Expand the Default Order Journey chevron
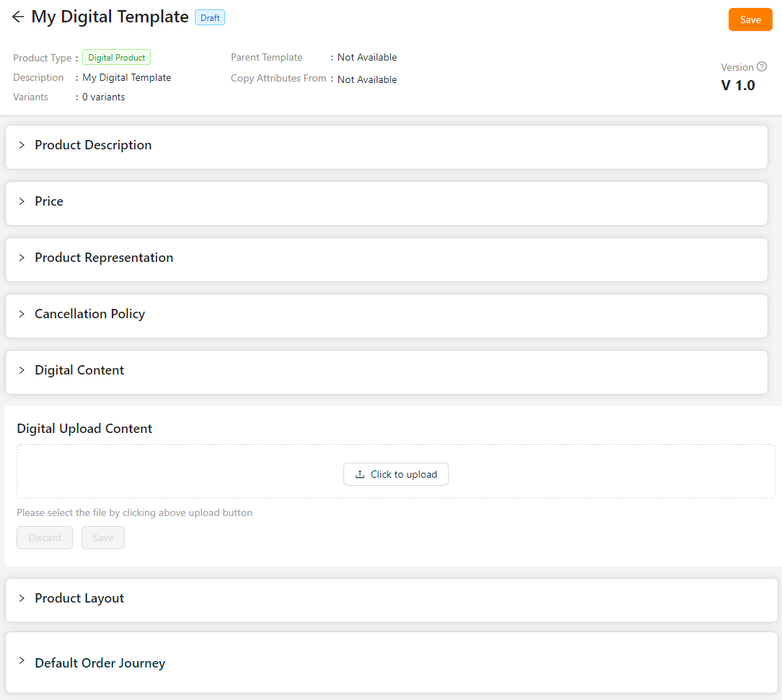 (22, 662)
